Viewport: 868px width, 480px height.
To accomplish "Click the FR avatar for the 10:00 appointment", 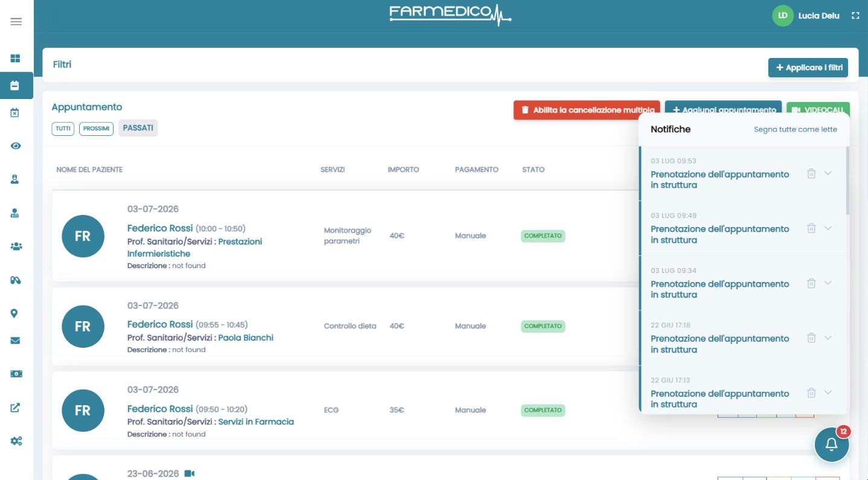I will (83, 236).
